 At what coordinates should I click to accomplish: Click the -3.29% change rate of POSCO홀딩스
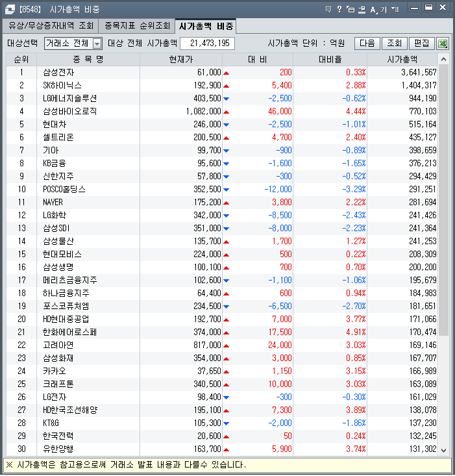[354, 189]
